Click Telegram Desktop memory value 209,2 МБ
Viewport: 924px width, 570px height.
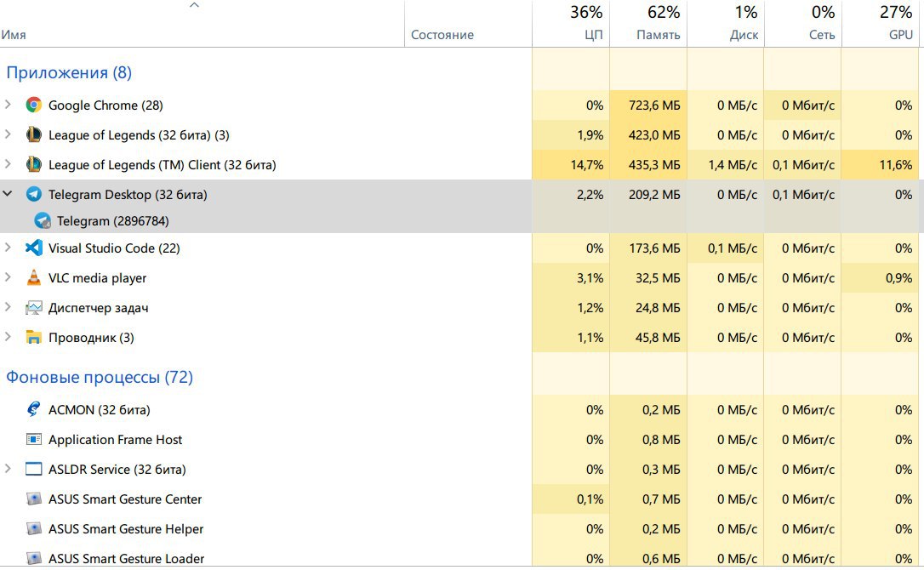coord(654,195)
